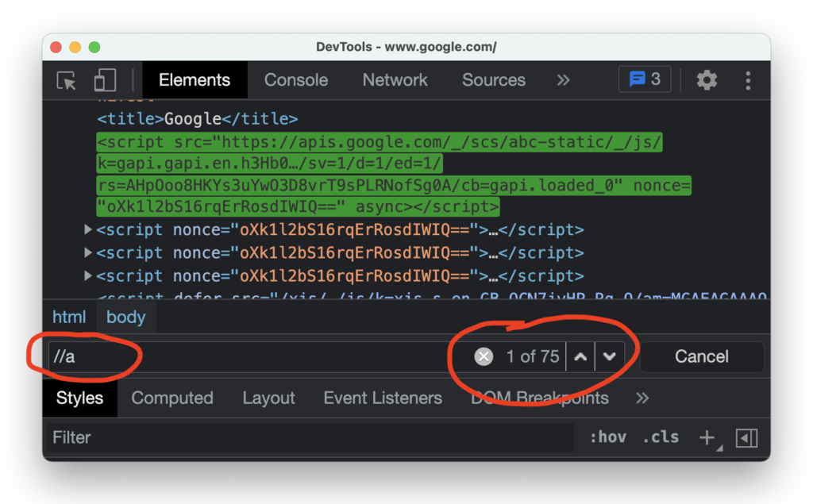
Task: Open the DOM Breakpoints pane tab
Action: pos(540,398)
